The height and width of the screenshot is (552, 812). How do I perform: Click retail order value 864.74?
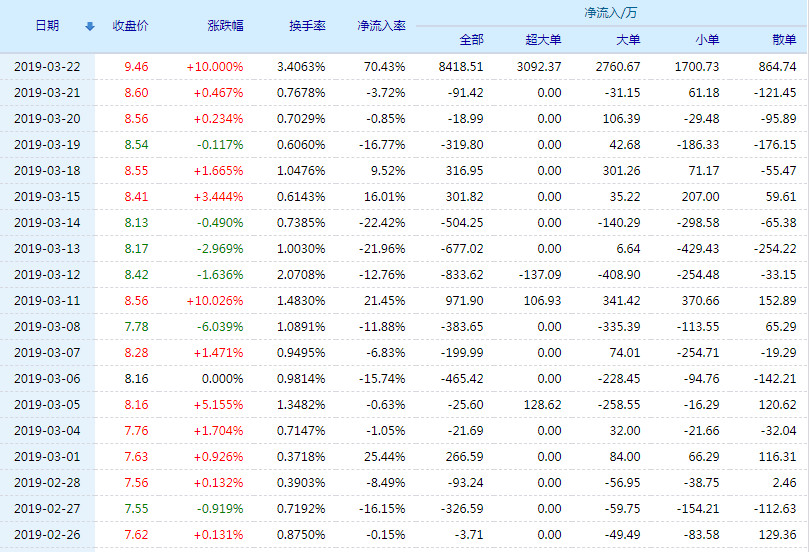pos(777,67)
